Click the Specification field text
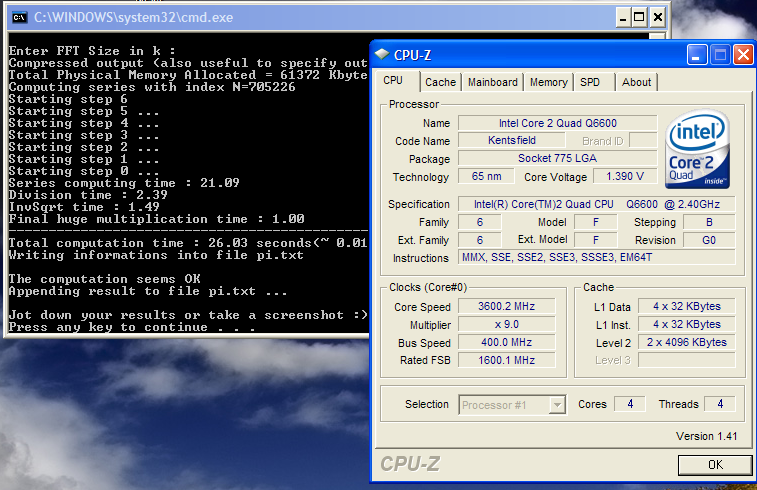The image size is (757, 490). point(597,204)
